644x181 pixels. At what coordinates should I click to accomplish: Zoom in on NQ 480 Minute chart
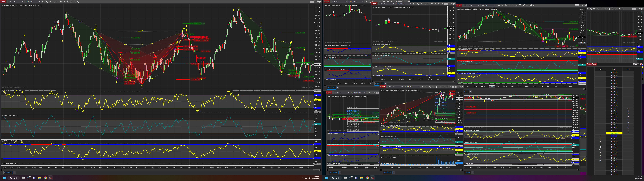pos(421,4)
